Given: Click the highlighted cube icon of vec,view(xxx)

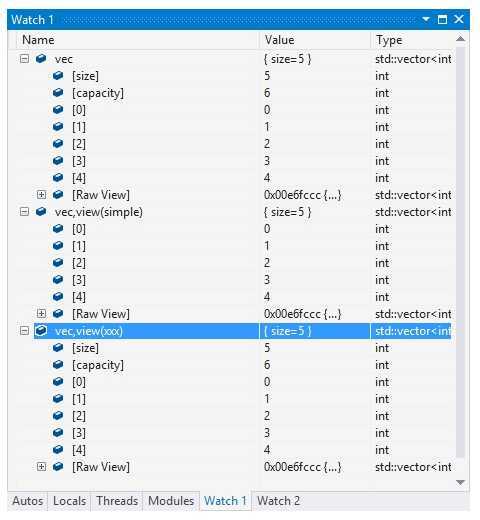Looking at the screenshot, I should point(41,331).
